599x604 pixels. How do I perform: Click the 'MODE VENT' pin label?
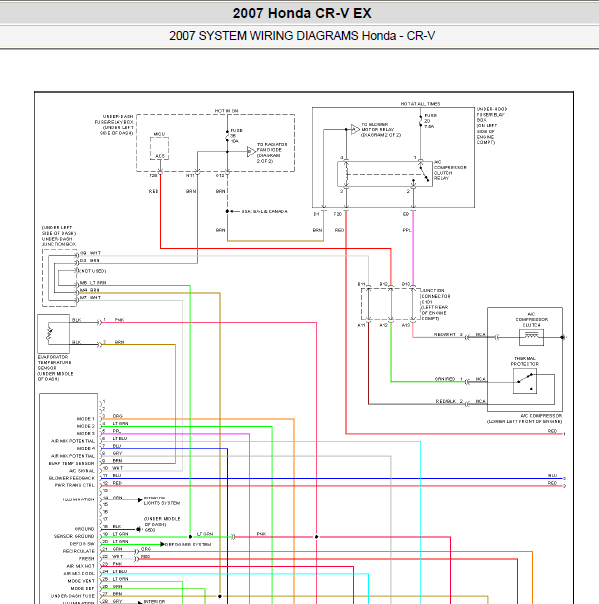point(81,581)
